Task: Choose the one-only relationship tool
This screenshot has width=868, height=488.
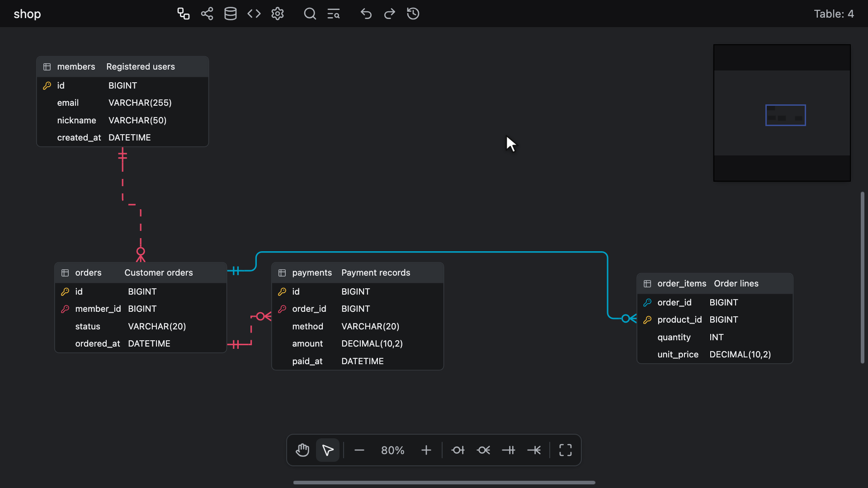Action: click(x=509, y=450)
